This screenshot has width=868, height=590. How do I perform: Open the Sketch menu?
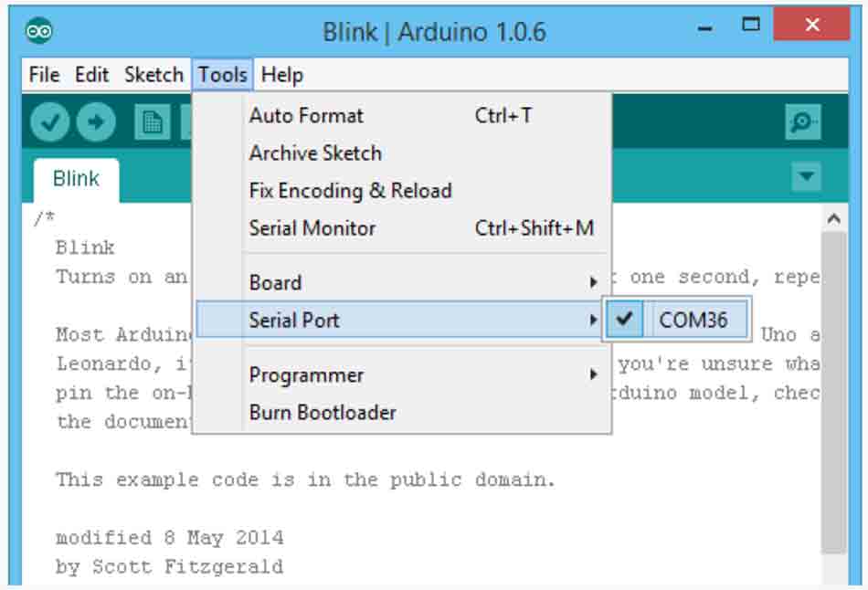pyautogui.click(x=153, y=75)
